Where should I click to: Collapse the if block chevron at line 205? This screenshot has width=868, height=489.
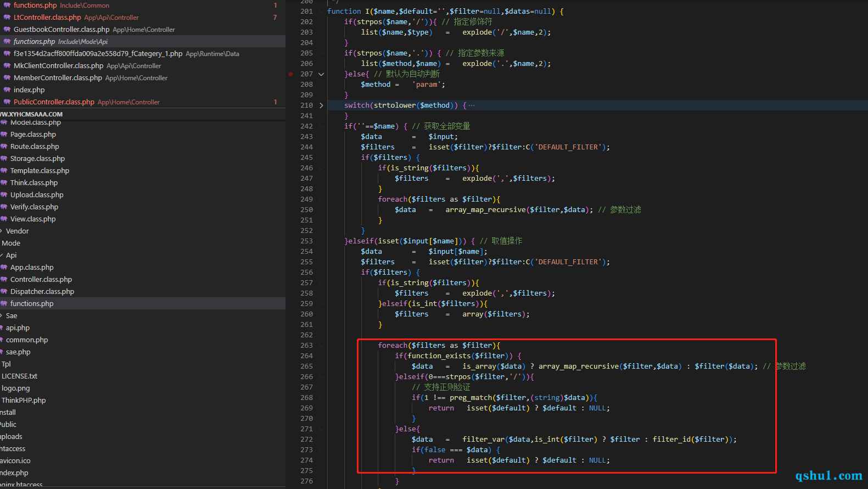[321, 53]
